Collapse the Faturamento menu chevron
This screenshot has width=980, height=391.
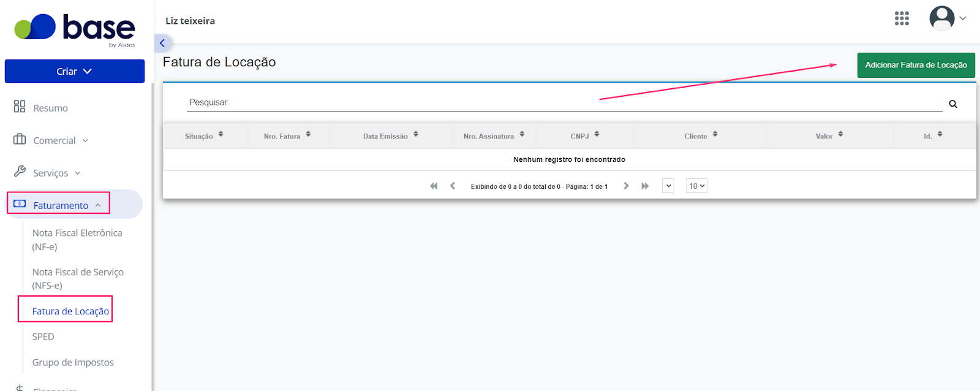(98, 205)
